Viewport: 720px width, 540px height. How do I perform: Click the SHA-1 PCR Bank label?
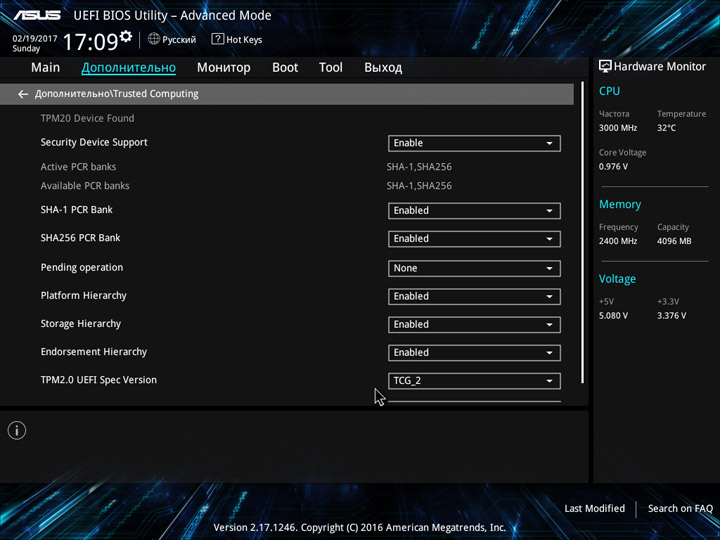tap(77, 210)
